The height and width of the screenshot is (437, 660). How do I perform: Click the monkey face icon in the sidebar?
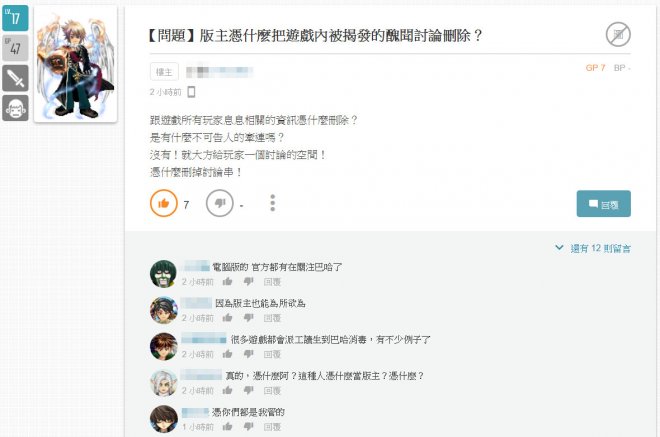coord(15,108)
